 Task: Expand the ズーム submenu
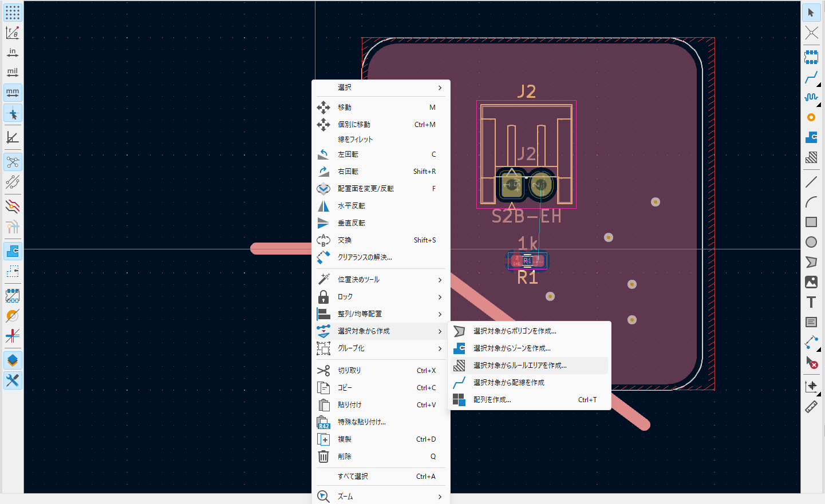381,497
